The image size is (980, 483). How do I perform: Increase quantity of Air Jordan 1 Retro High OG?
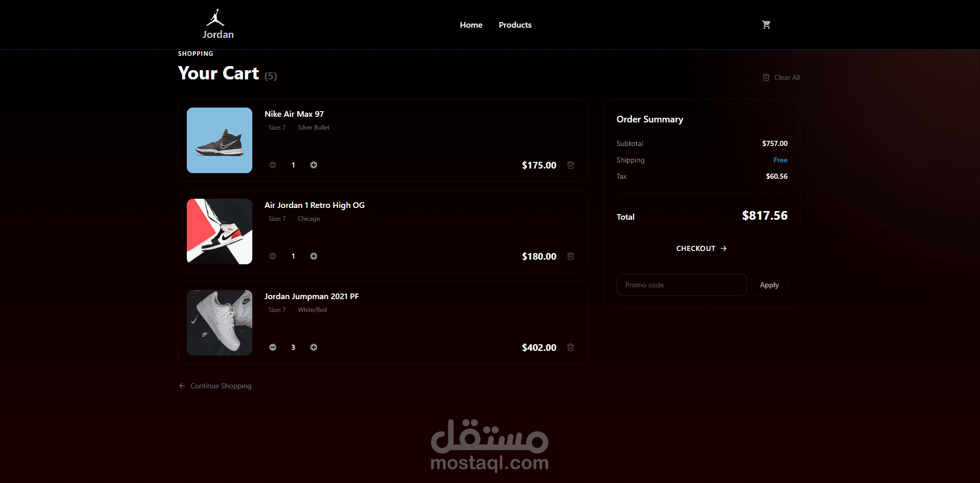(x=314, y=256)
